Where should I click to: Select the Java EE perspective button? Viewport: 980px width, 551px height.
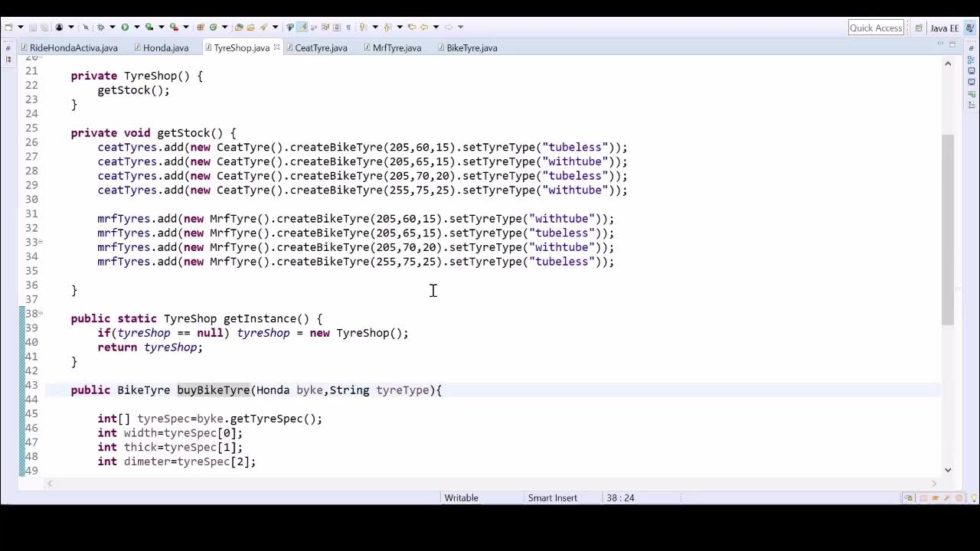click(x=944, y=28)
